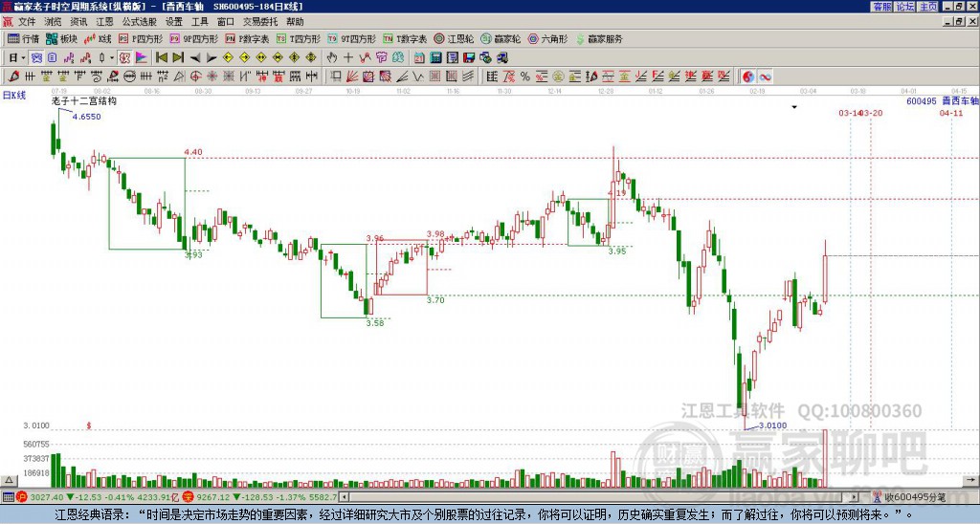Open the 工具 menu
Screen dimensions: 980x524
tap(200, 22)
